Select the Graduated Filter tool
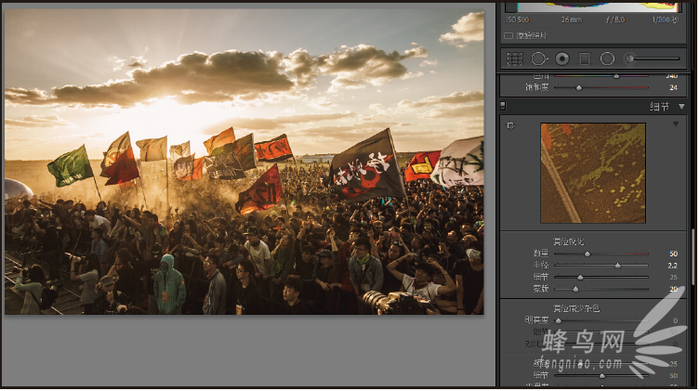Screen dimensions: 700x391 coord(584,59)
